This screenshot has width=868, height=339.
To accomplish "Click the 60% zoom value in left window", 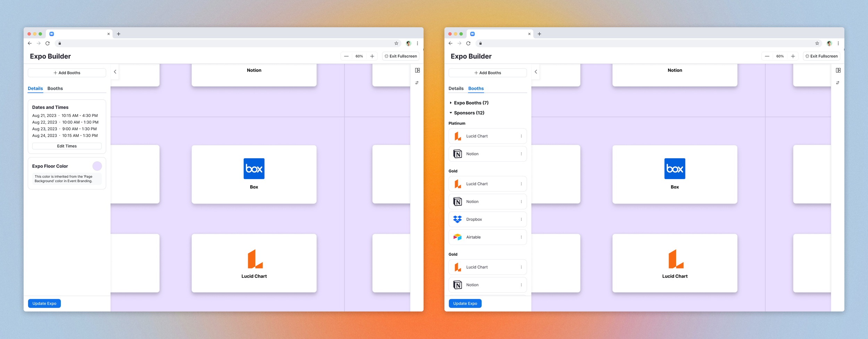I will point(359,56).
